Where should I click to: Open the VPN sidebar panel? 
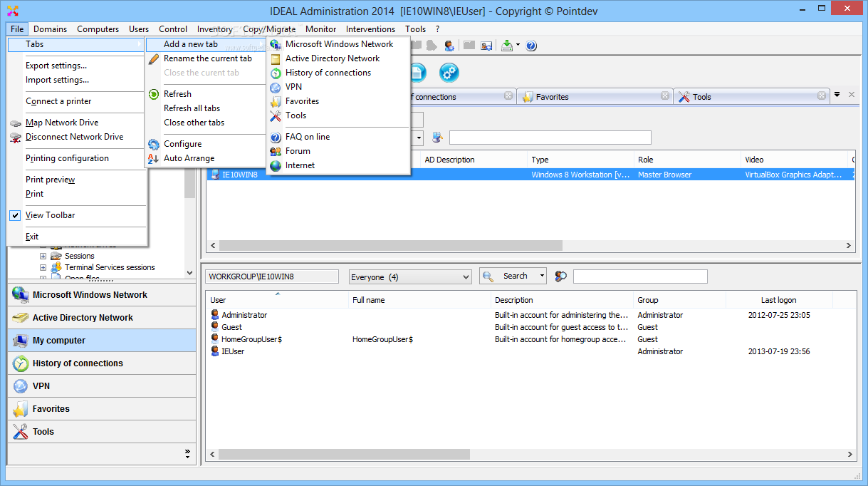[x=102, y=386]
